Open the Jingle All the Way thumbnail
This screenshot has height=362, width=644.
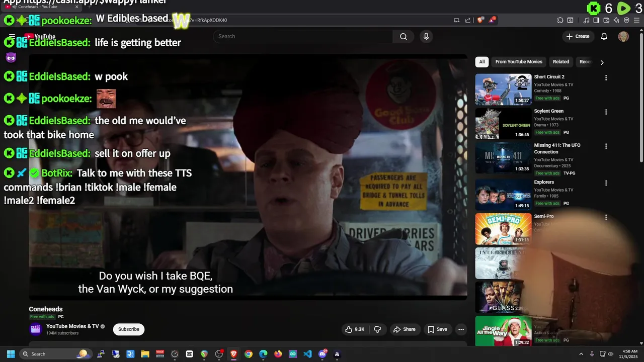click(503, 331)
